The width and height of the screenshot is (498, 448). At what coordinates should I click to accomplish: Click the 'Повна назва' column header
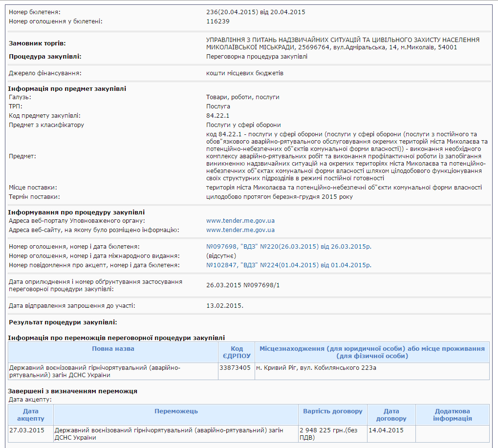coord(113,349)
